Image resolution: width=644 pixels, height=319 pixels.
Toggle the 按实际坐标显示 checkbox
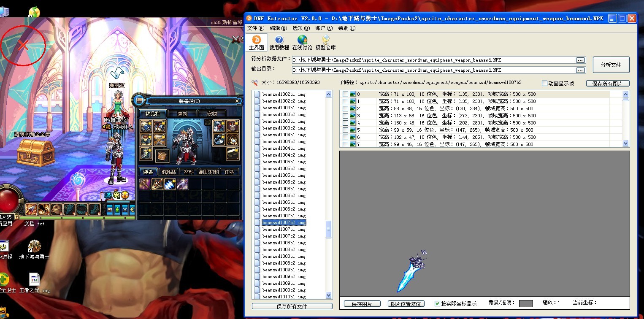[x=438, y=303]
